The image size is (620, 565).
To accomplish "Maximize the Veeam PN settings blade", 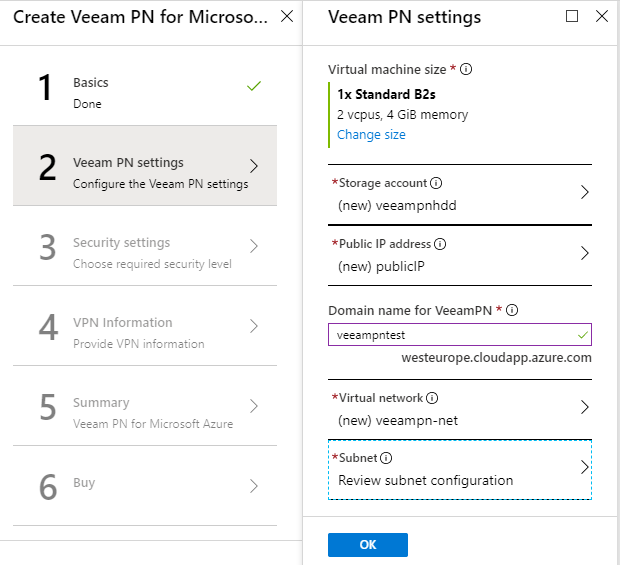I will coord(572,16).
